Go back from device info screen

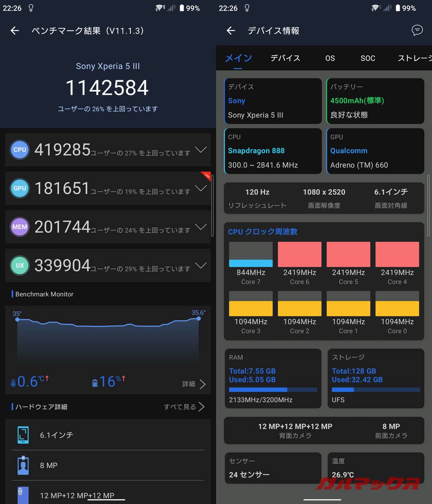coord(231,31)
